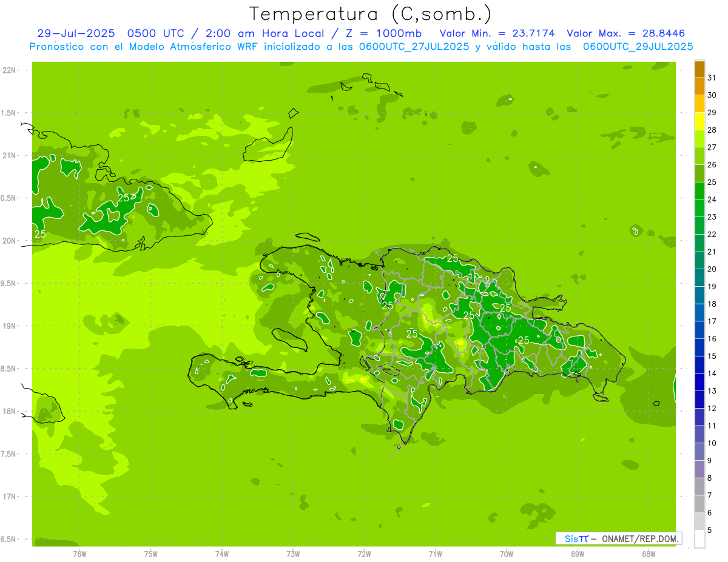Click the '72W' longitude axis label
Viewport: 728px width, 562px height.
click(x=364, y=554)
